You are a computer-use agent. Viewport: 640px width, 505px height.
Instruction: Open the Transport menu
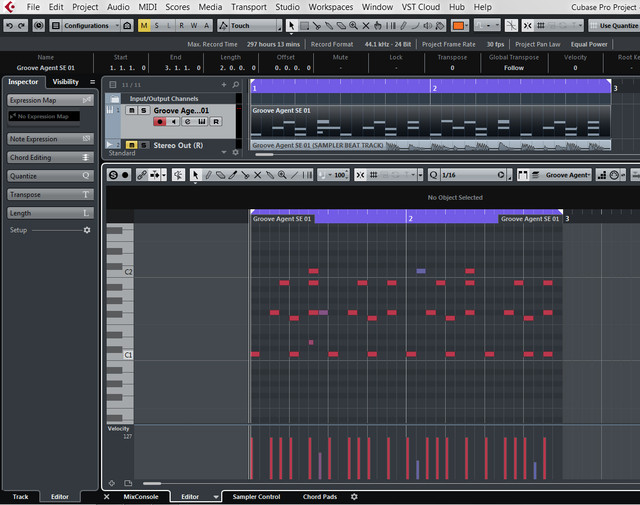pyautogui.click(x=249, y=7)
